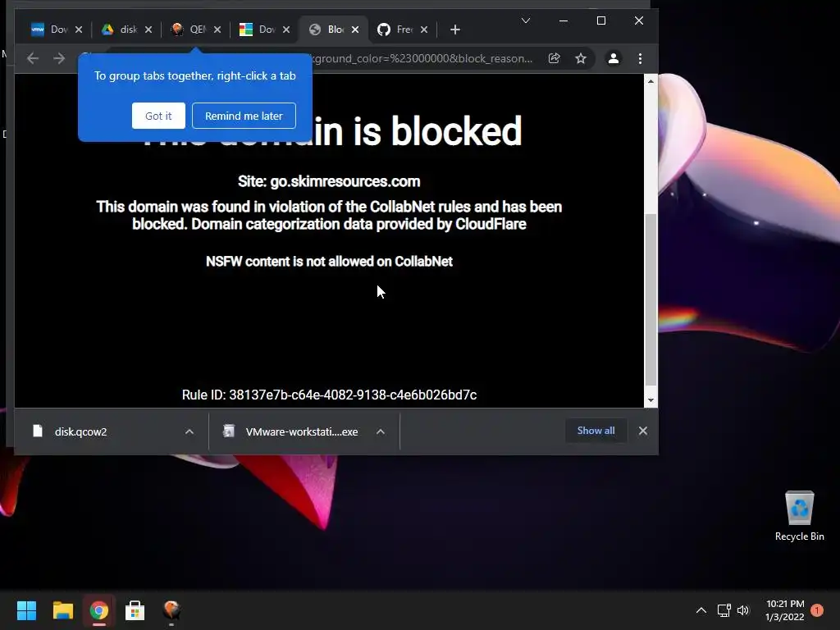This screenshot has width=840, height=630.
Task: Maximize the Chrome window
Action: pyautogui.click(x=601, y=21)
